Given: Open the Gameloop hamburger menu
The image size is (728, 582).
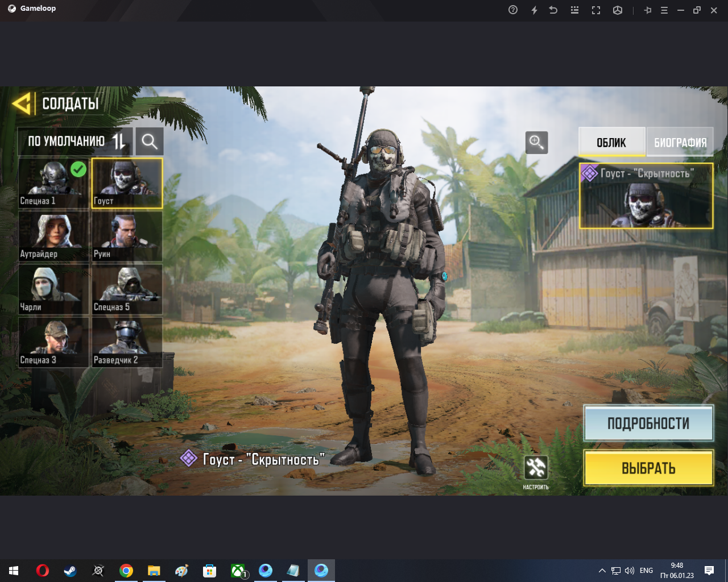Looking at the screenshot, I should 664,10.
